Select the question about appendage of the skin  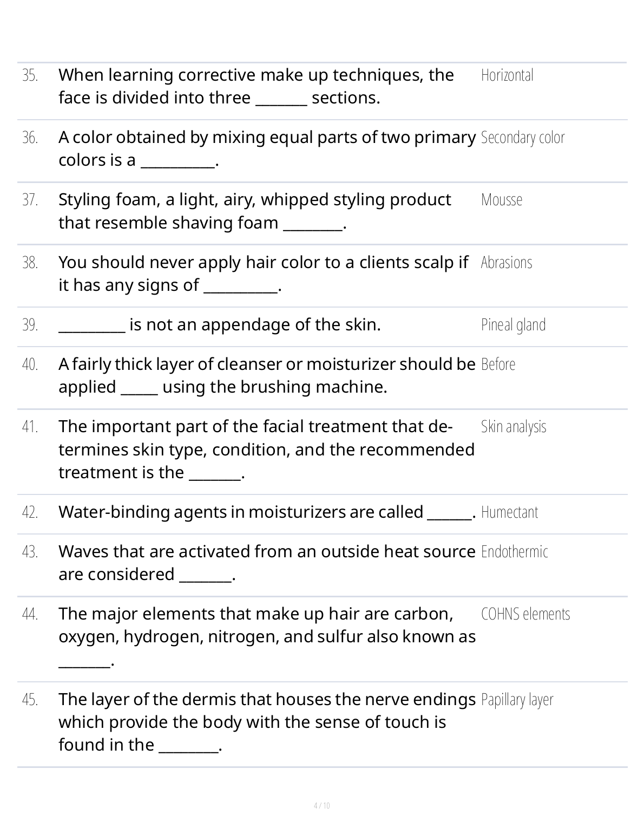219,325
